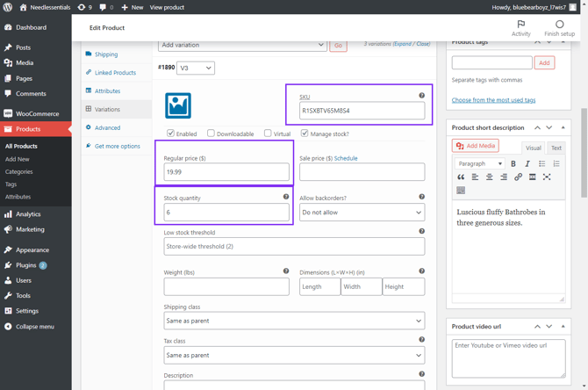The width and height of the screenshot is (588, 390).
Task: Open the V3 variation attribute dropdown
Action: pyautogui.click(x=196, y=68)
